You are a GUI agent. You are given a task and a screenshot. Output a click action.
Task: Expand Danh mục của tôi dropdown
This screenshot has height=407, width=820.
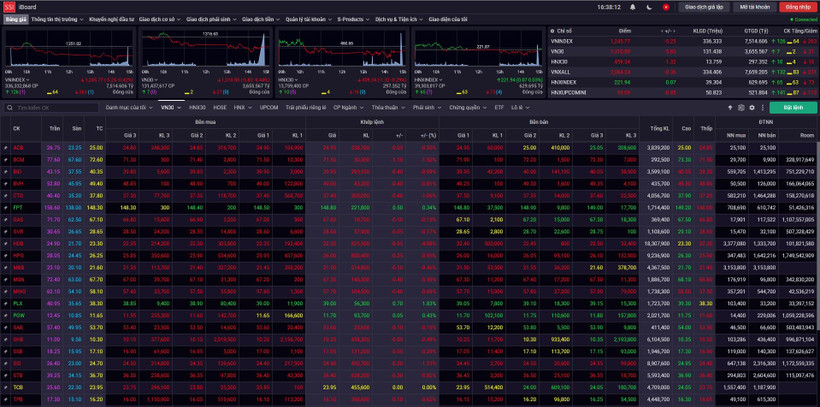pos(130,107)
